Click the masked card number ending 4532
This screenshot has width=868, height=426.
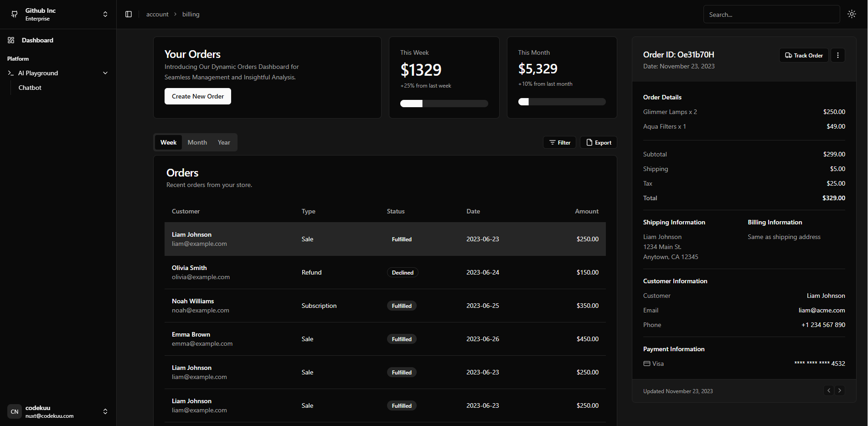(819, 364)
